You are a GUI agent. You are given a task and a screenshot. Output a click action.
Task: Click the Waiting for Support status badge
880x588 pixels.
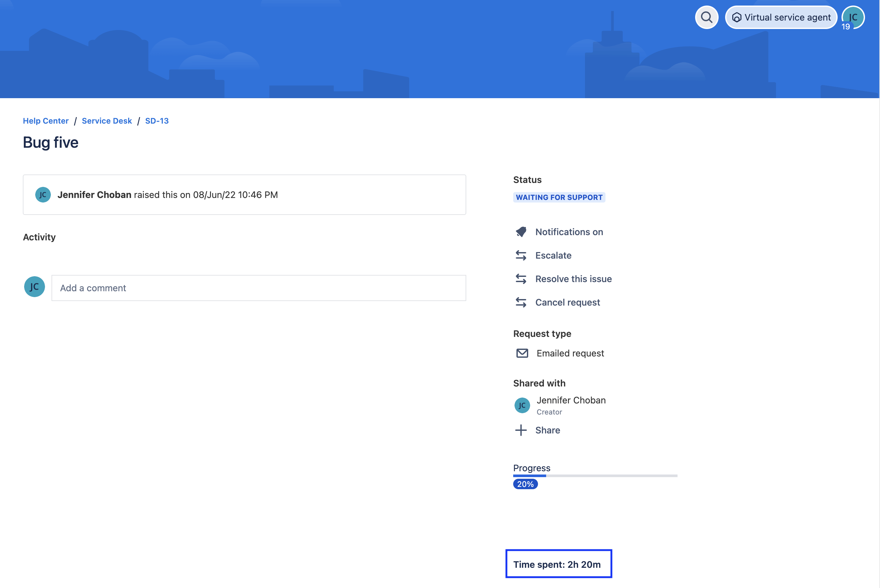559,197
